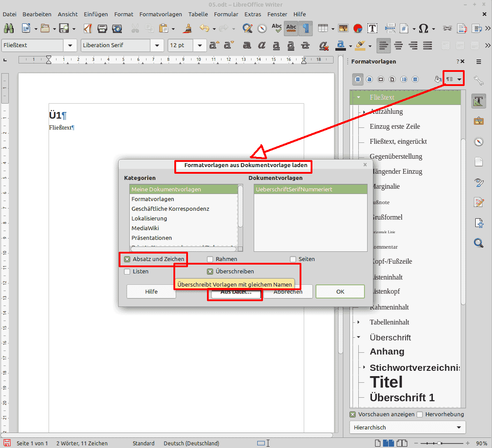Screen dimensions: 492x448
Task: Click the 'Hilfe' button in the dialog
Action: tap(151, 291)
